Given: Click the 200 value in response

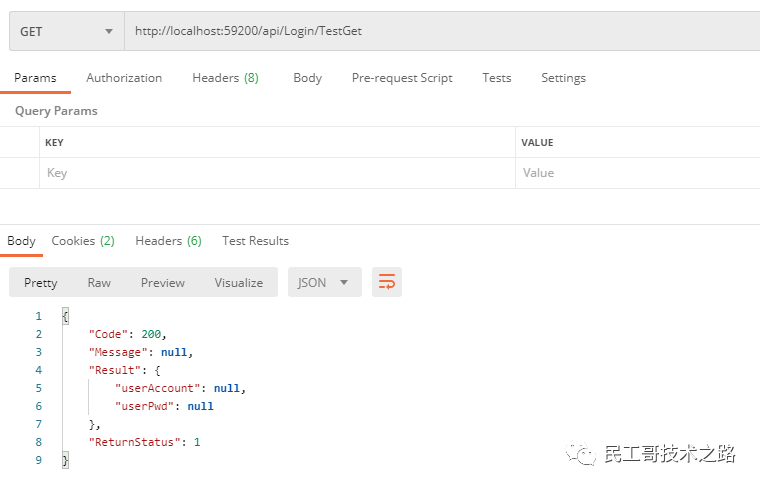Looking at the screenshot, I should point(151,334).
